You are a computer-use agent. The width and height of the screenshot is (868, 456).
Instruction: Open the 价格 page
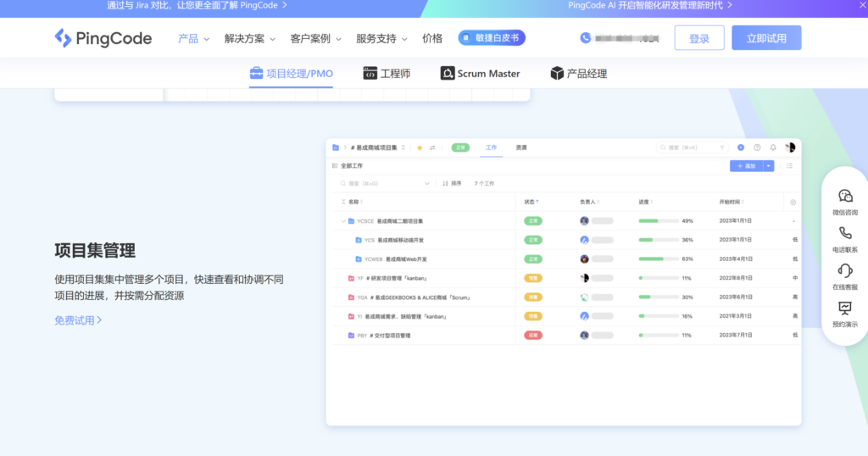432,39
